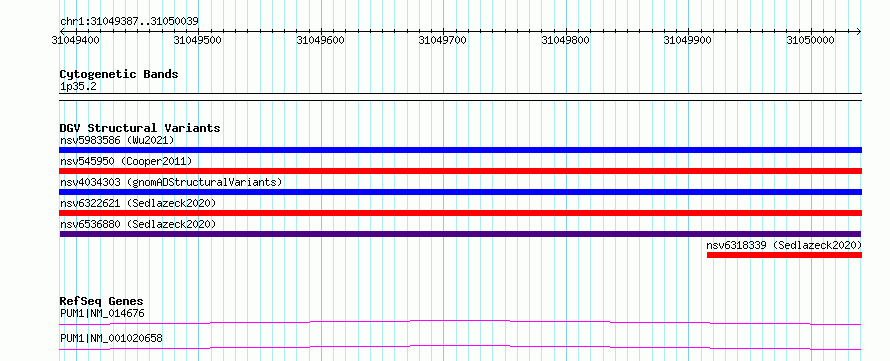Click the Cytogenetic Bands track title
Image resolution: width=890 pixels, height=361 pixels.
tap(119, 74)
